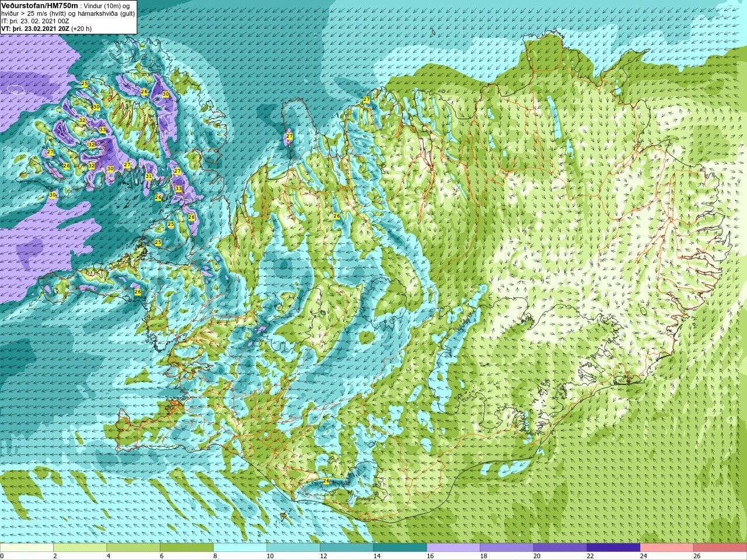This screenshot has width=747, height=560.
Task: Click the 'VT: þri. 23.02.2021 20Z (+20 h)' line
Action: coord(46,28)
